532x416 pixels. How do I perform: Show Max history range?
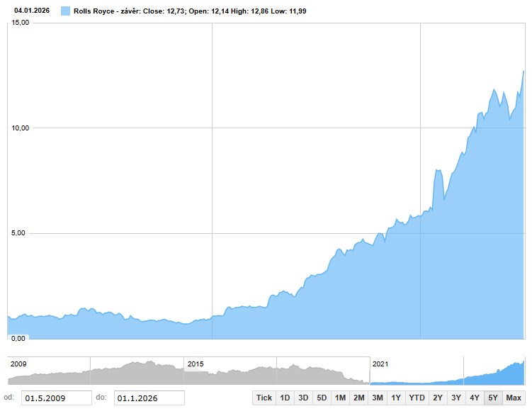(514, 398)
